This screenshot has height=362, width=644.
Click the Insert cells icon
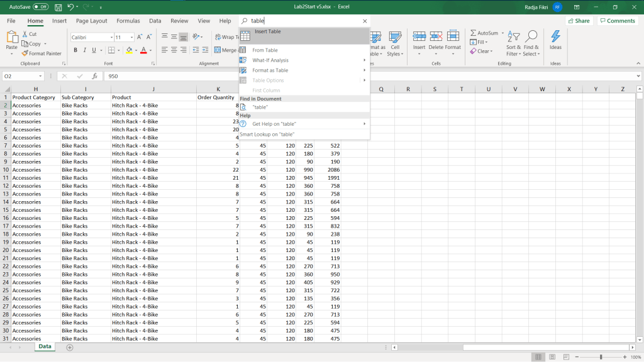click(419, 37)
